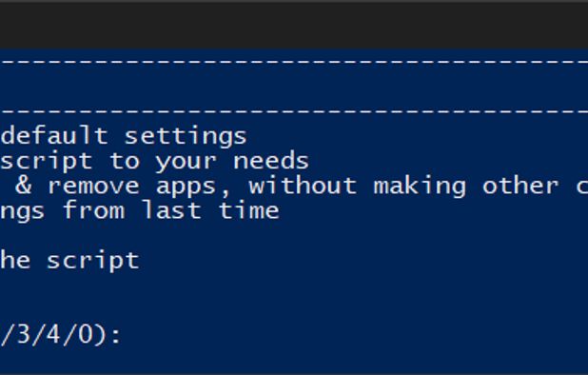Place the cursor after the prompt colon
Image resolution: width=588 pixels, height=375 pixels.
(x=127, y=335)
